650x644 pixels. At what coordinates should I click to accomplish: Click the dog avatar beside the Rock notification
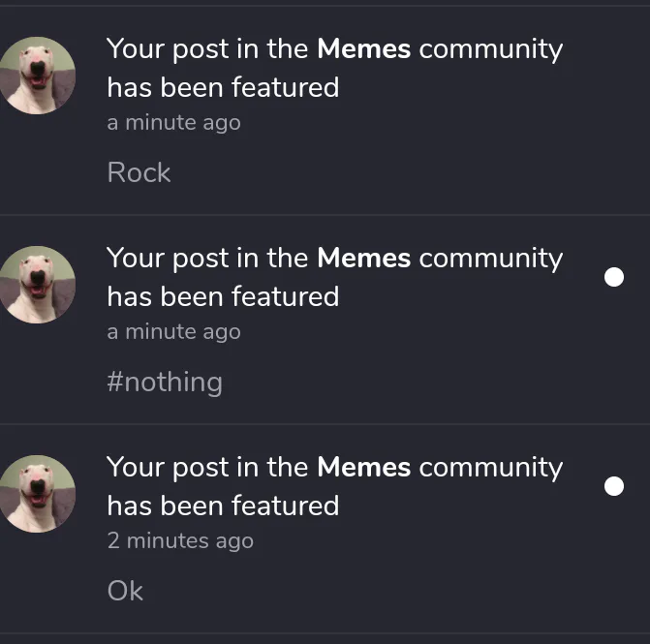point(39,75)
